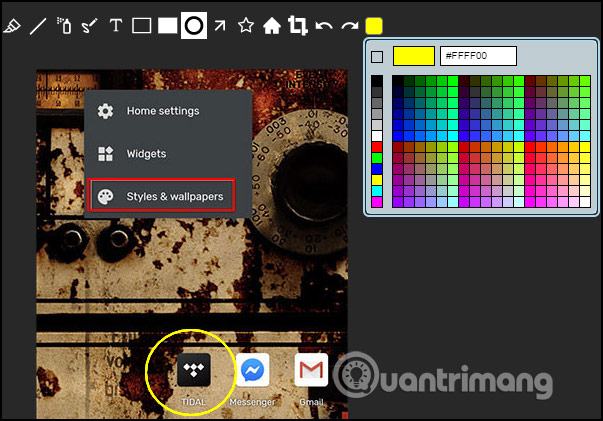The width and height of the screenshot is (603, 421).
Task: Open the yellow current color swatch
Action: 374,26
